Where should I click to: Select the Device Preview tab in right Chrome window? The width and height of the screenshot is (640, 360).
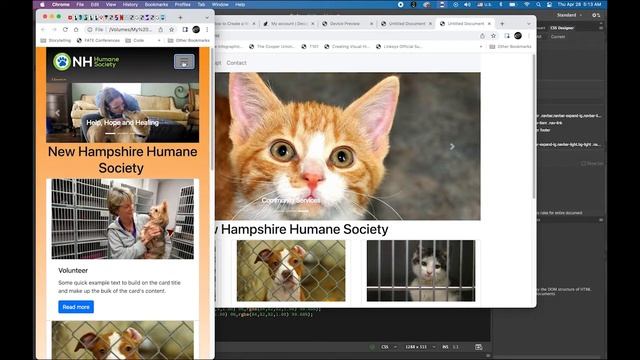click(348, 24)
